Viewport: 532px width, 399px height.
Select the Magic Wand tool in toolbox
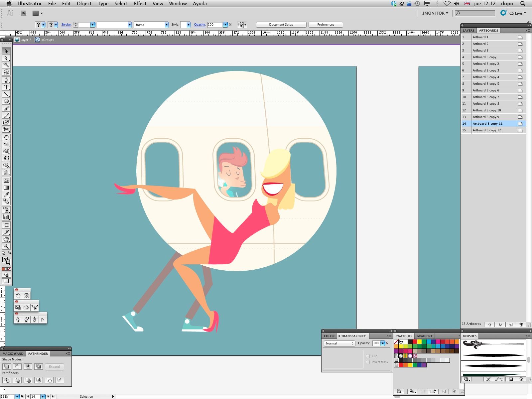pos(6,65)
